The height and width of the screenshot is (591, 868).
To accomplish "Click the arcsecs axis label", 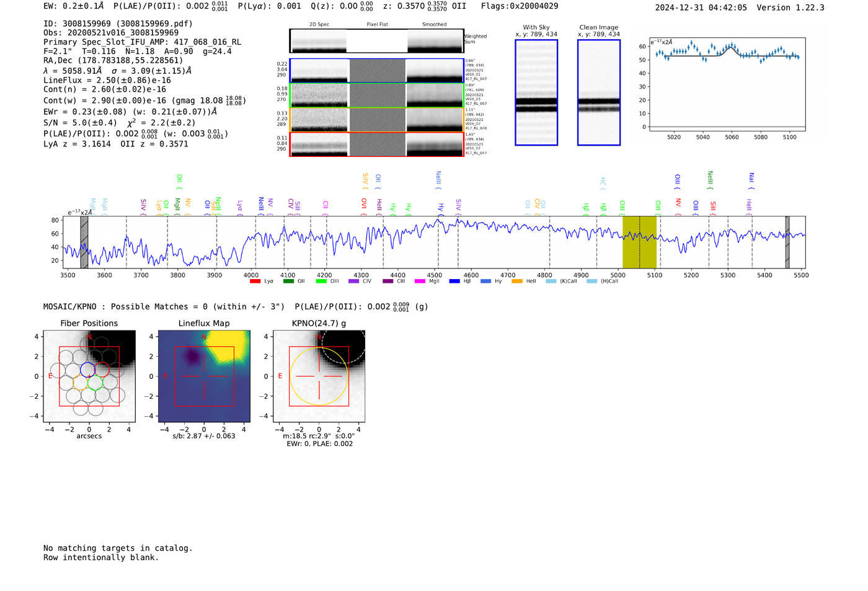I will [89, 436].
